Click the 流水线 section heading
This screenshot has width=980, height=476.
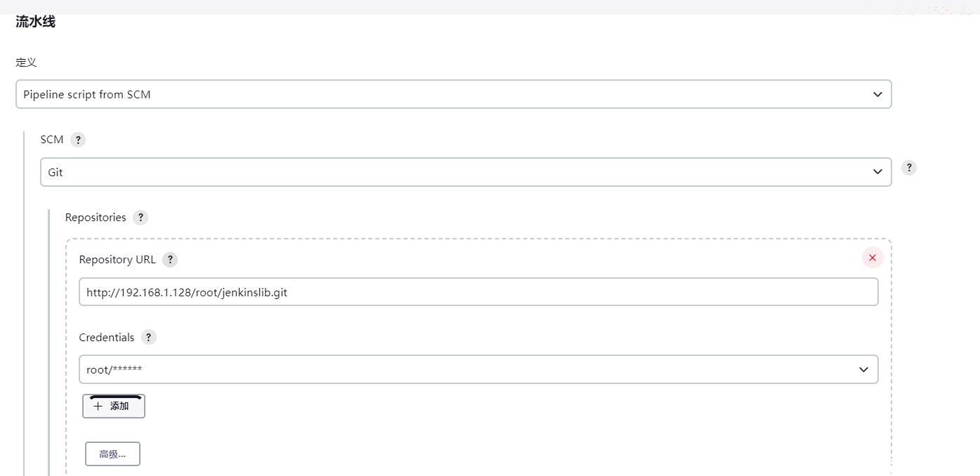[35, 22]
